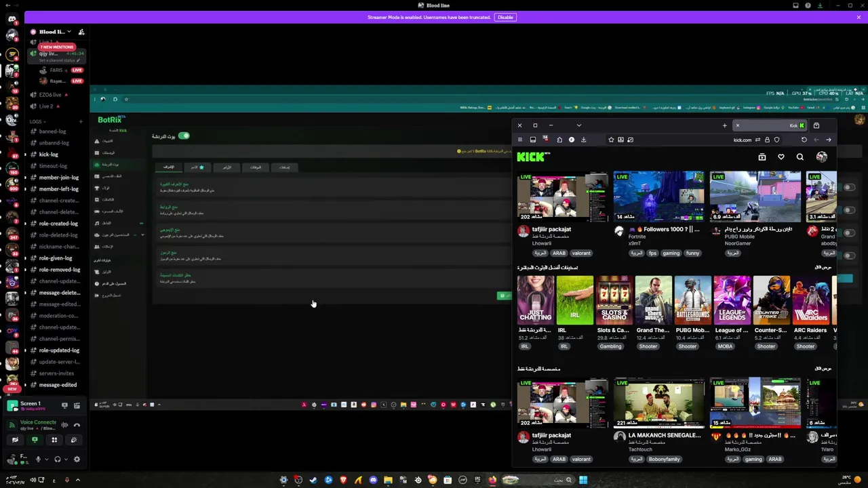Open File Explorer from taskbar
The height and width of the screenshot is (488, 868).
coord(388,481)
